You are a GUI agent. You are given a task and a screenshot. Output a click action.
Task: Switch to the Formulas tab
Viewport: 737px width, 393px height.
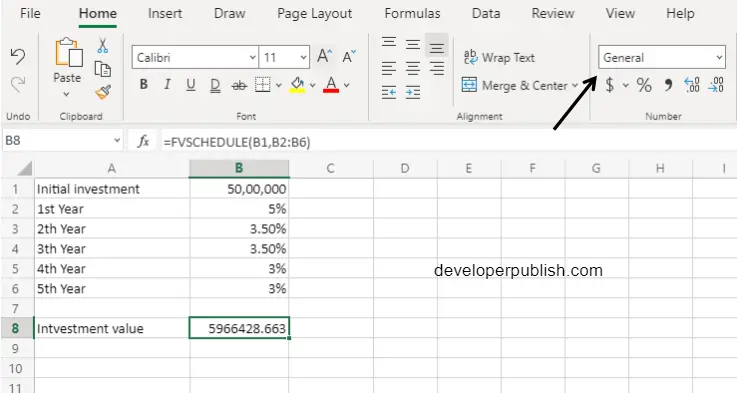412,13
